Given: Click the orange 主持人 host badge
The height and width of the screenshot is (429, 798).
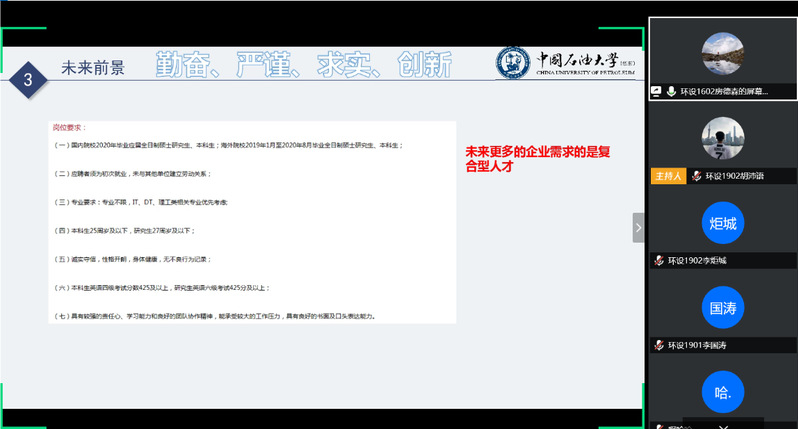Looking at the screenshot, I should tap(668, 176).
